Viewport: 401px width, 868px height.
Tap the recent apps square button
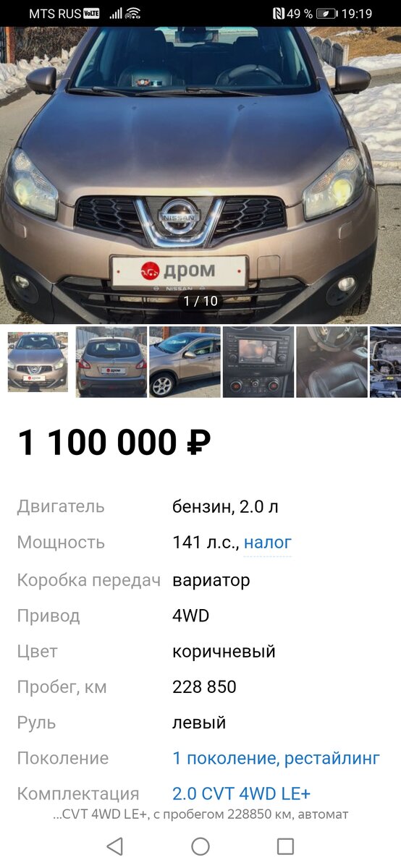286,846
